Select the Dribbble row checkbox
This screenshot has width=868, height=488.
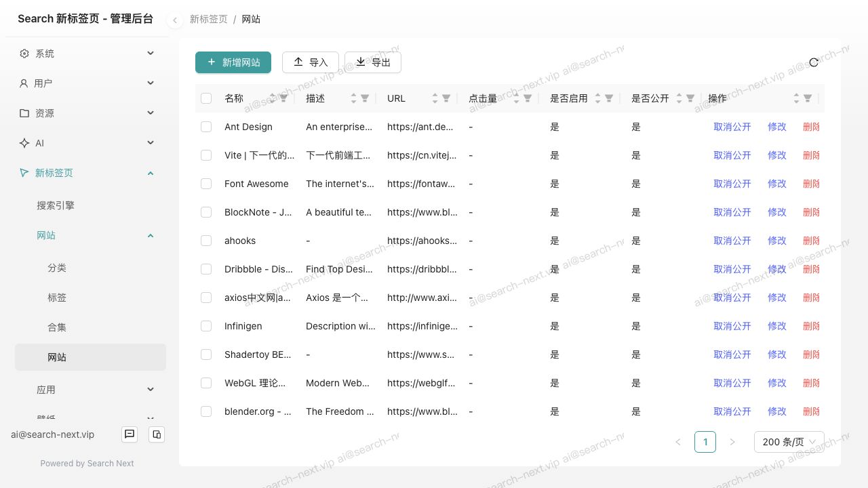tap(206, 269)
